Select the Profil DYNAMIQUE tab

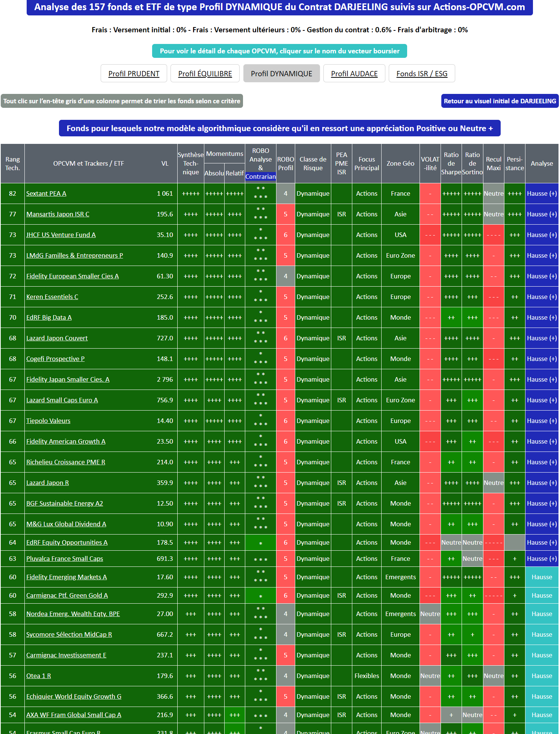(281, 74)
